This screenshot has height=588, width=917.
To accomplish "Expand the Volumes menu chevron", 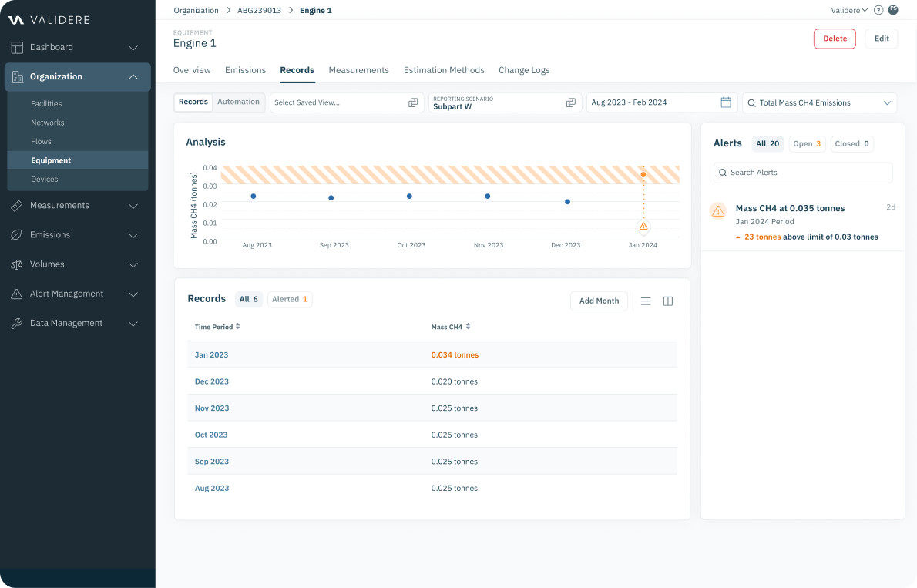I will coord(133,265).
